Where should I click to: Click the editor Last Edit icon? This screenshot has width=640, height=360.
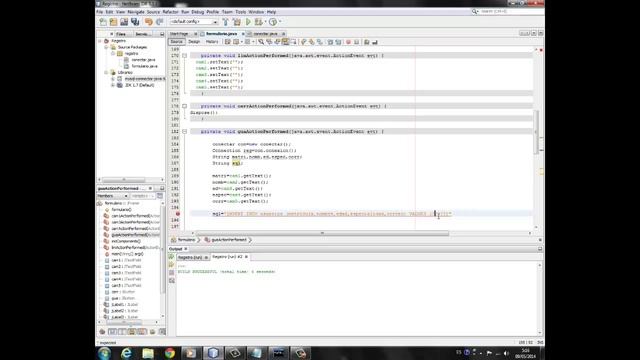[x=228, y=42]
